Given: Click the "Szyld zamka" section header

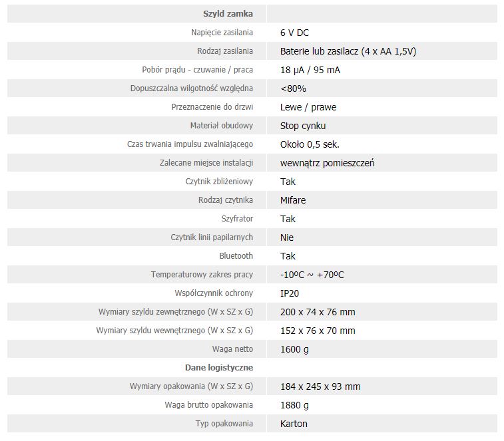Looking at the screenshot, I should click(x=228, y=14).
